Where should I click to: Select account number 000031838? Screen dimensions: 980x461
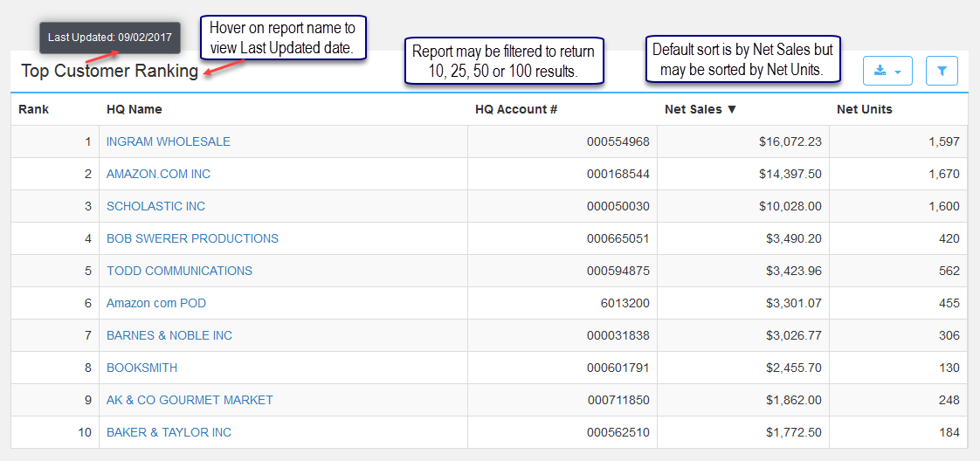click(x=618, y=336)
